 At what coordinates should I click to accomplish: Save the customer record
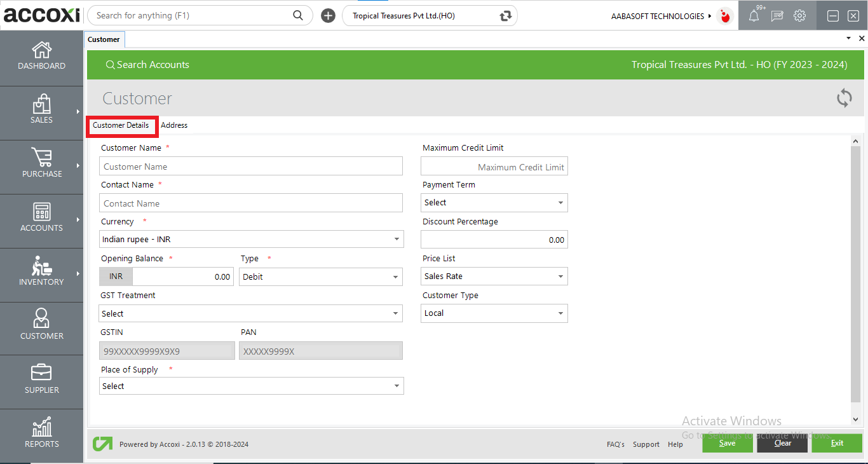point(727,443)
